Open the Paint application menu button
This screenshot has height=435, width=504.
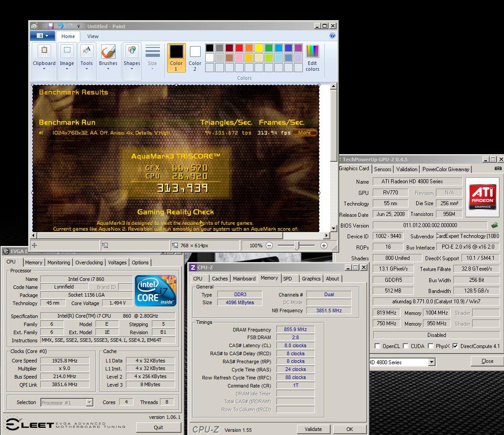click(x=42, y=36)
